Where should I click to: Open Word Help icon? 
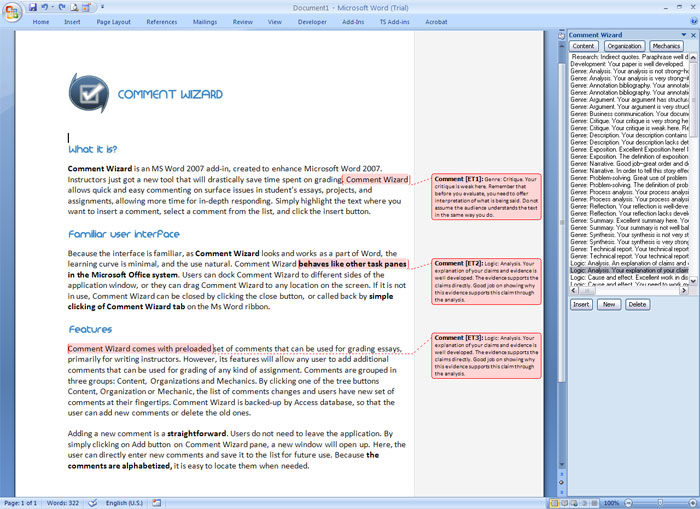click(x=694, y=21)
